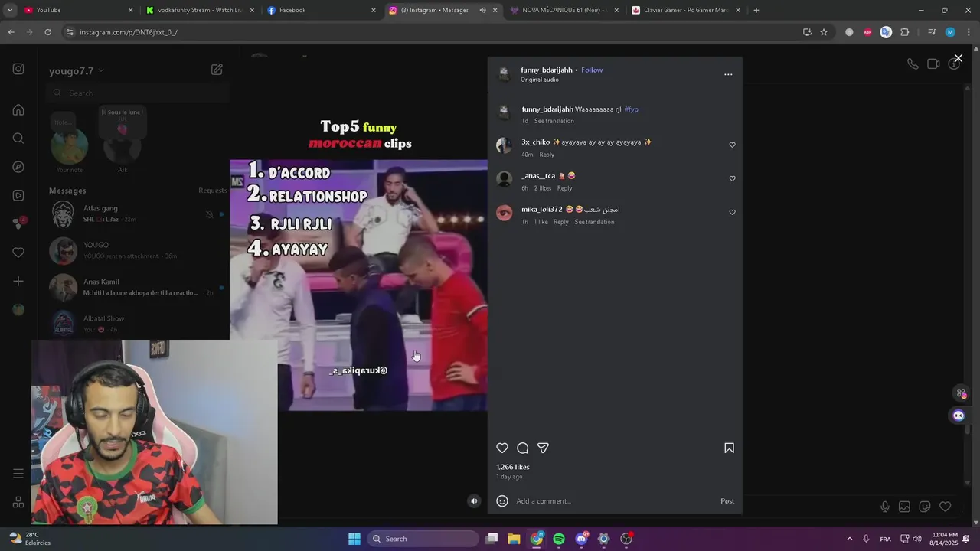Open a new browser tab

click(756, 10)
